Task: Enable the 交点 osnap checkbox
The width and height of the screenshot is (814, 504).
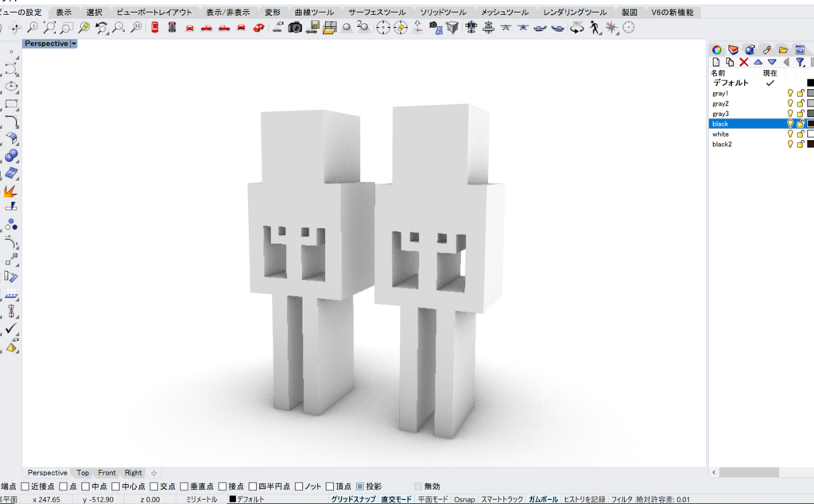Action: coord(153,487)
